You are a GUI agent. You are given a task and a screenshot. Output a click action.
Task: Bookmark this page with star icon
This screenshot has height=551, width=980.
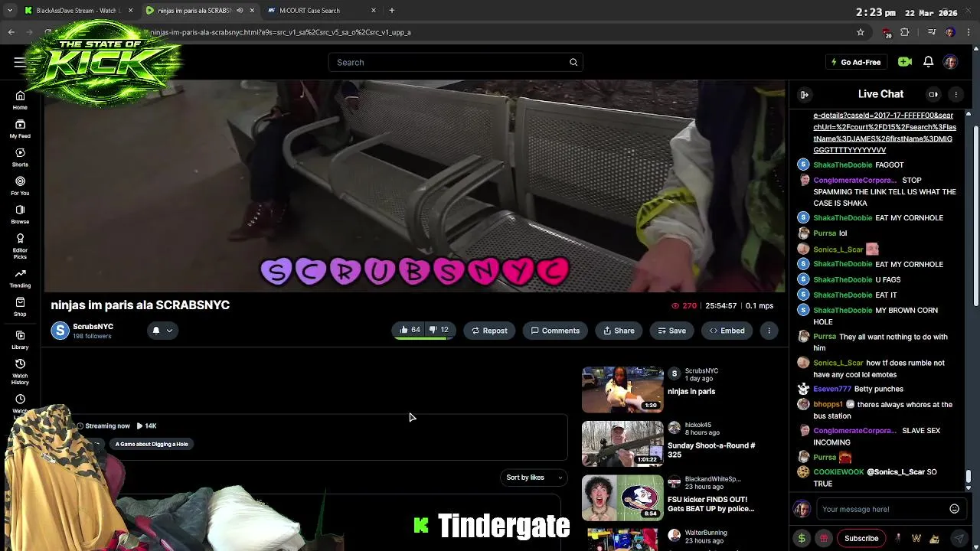click(861, 32)
